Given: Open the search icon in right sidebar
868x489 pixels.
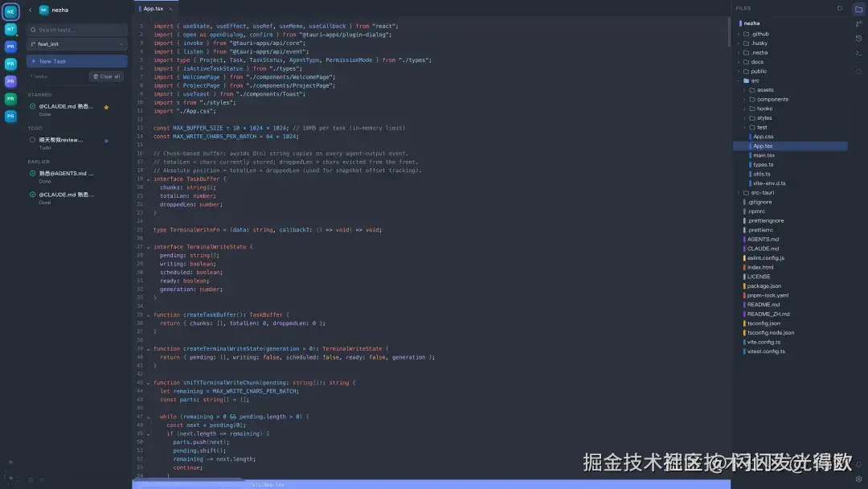Looking at the screenshot, I should (x=858, y=72).
